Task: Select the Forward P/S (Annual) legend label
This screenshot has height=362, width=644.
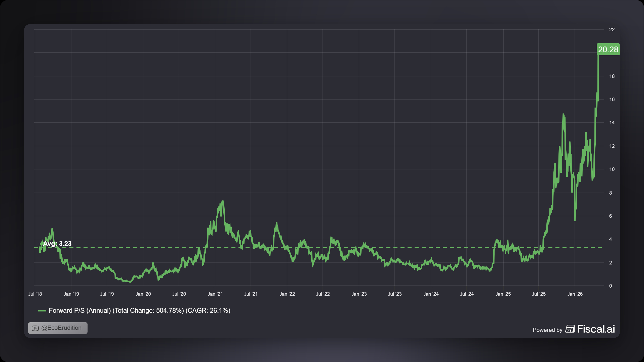Action: (140, 310)
